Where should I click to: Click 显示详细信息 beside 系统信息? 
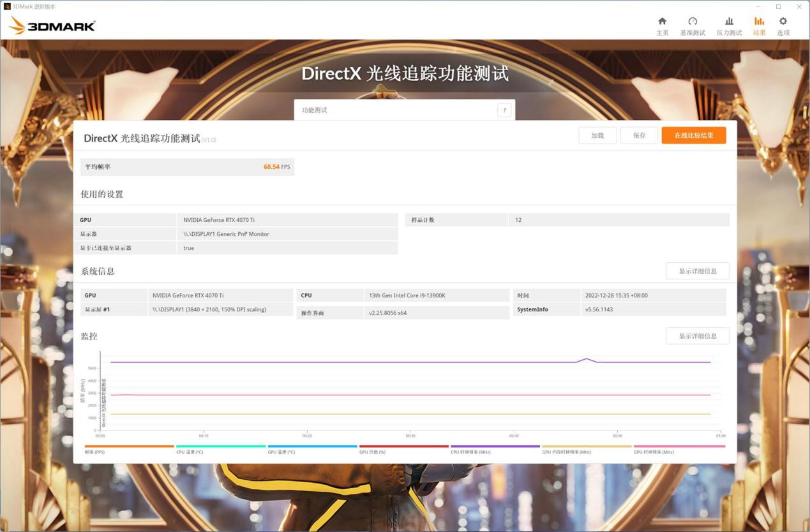coord(698,271)
